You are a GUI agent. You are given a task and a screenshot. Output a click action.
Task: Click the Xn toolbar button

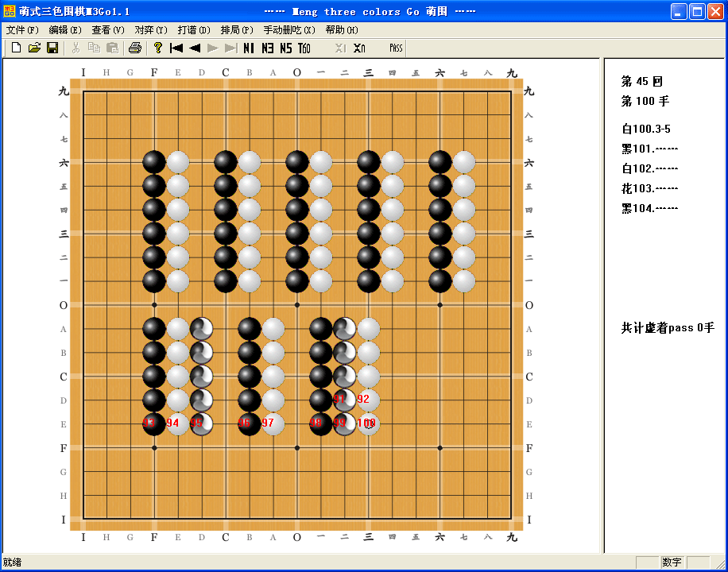(359, 48)
